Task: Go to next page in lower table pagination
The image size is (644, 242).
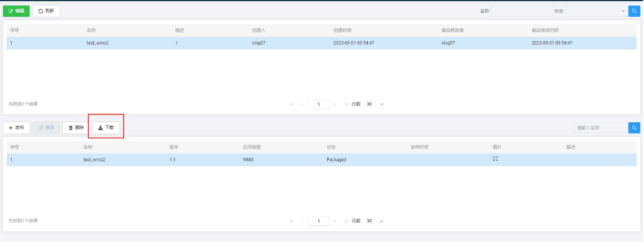Action: point(335,221)
